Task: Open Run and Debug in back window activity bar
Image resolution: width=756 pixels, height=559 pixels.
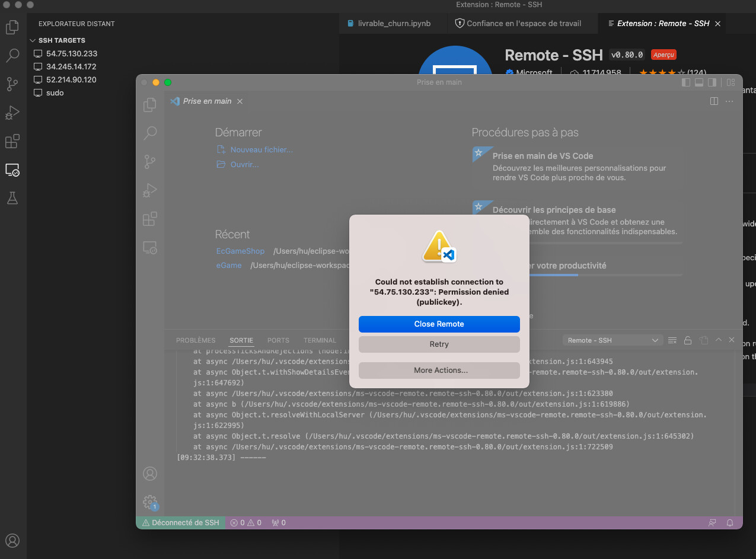Action: pyautogui.click(x=12, y=113)
